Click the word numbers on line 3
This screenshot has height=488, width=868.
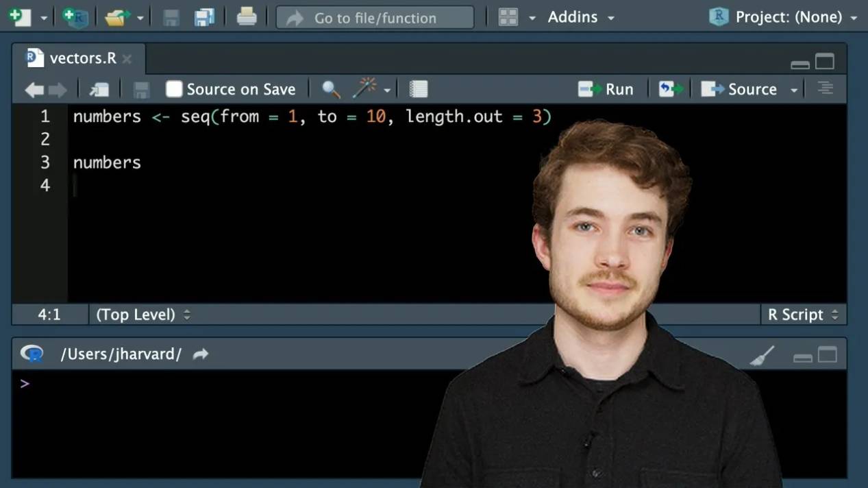pos(107,162)
